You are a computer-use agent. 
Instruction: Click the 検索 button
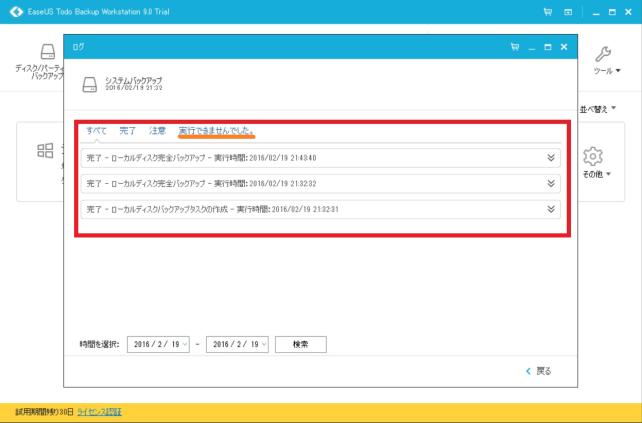click(301, 344)
